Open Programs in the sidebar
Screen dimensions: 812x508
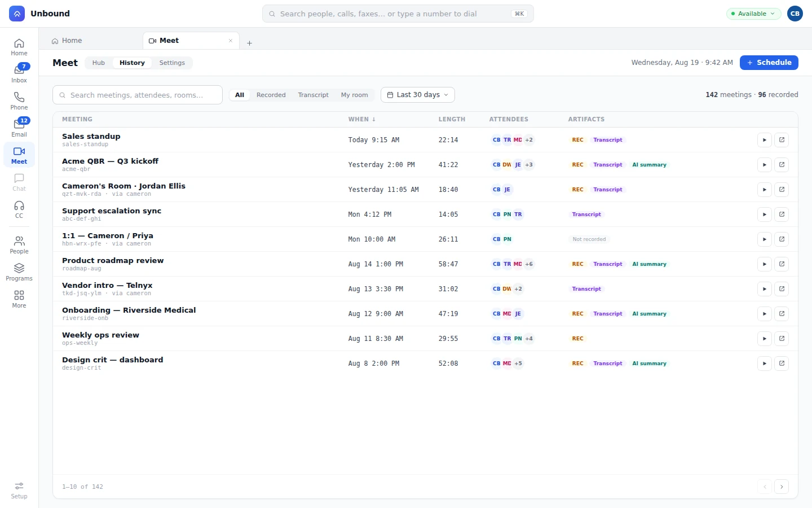19,272
